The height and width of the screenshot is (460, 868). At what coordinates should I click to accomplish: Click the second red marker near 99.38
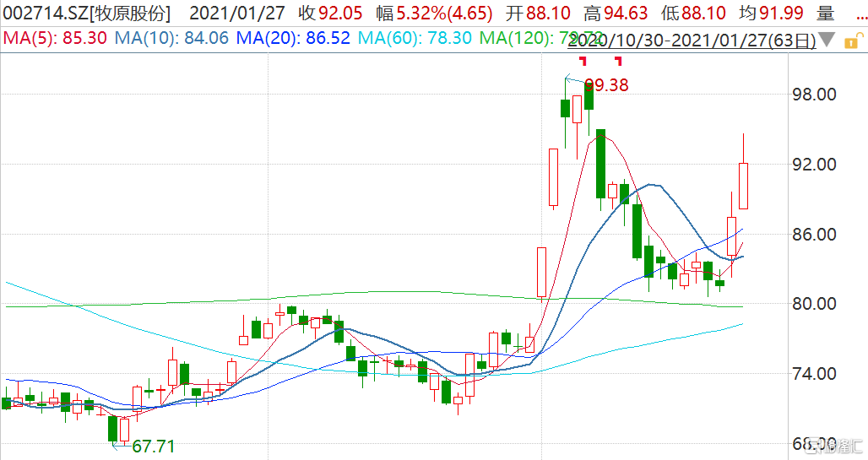(x=618, y=60)
